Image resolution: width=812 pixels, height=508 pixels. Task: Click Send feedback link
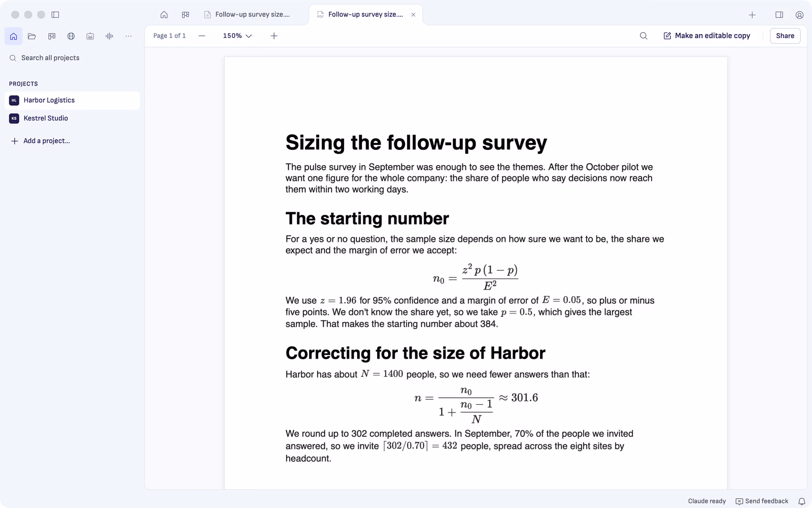(762, 501)
